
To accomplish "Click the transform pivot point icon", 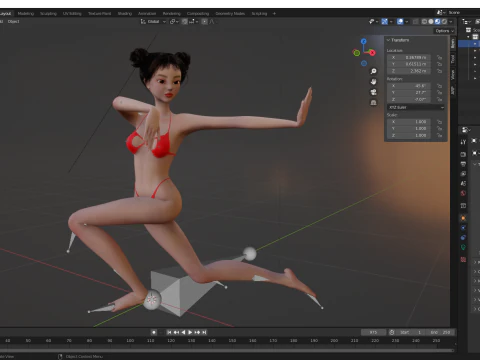I will click(173, 22).
